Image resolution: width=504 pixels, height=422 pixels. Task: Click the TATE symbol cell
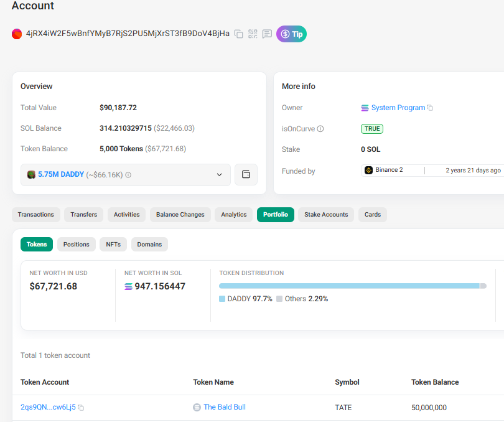click(x=343, y=408)
